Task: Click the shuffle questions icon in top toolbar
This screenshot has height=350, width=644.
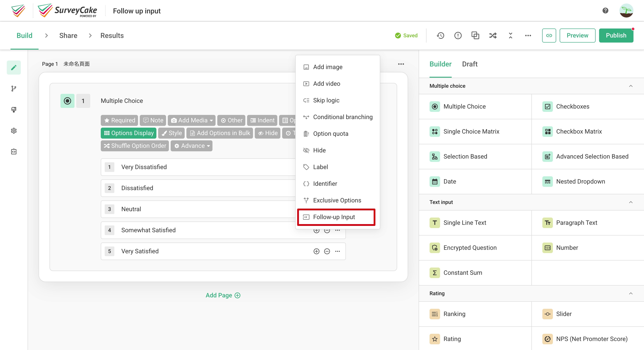Action: 492,35
